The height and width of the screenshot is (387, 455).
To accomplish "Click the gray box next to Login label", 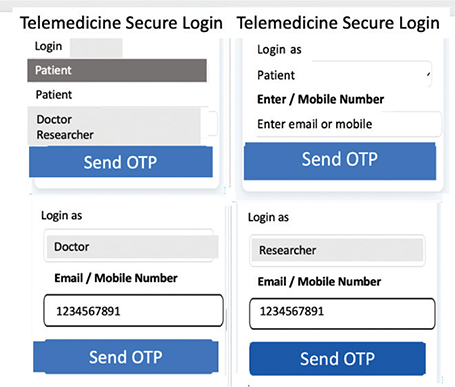I will [x=96, y=48].
